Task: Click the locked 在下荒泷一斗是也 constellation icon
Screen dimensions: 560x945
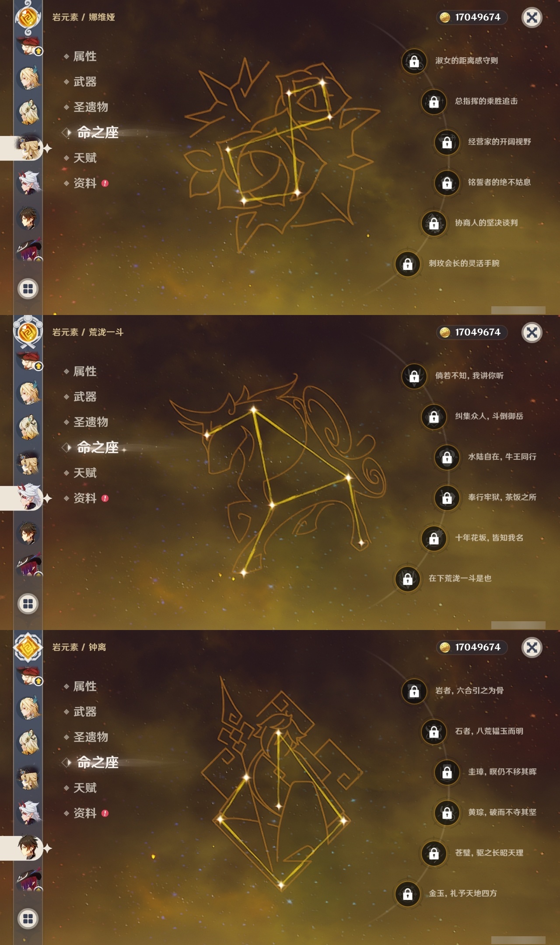Action: point(408,579)
